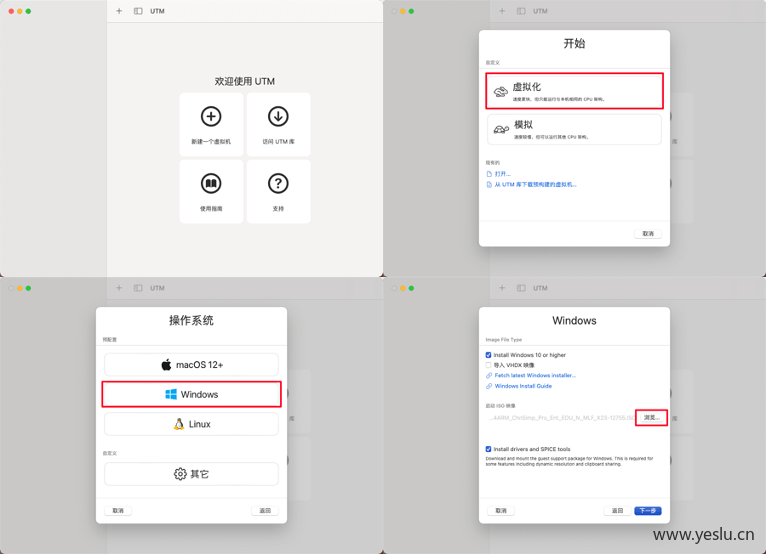This screenshot has height=554, width=766.
Task: Open the 使用指南 book icon
Action: (x=211, y=183)
